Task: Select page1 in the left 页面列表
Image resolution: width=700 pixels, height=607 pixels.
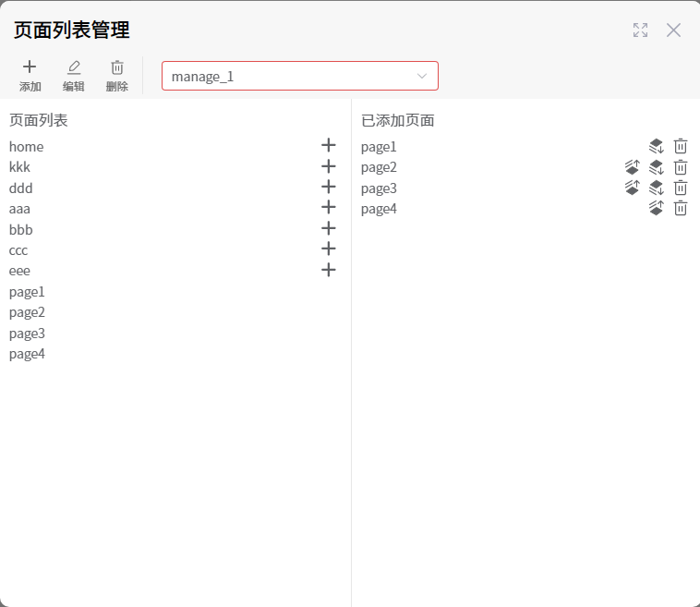Action: [27, 292]
